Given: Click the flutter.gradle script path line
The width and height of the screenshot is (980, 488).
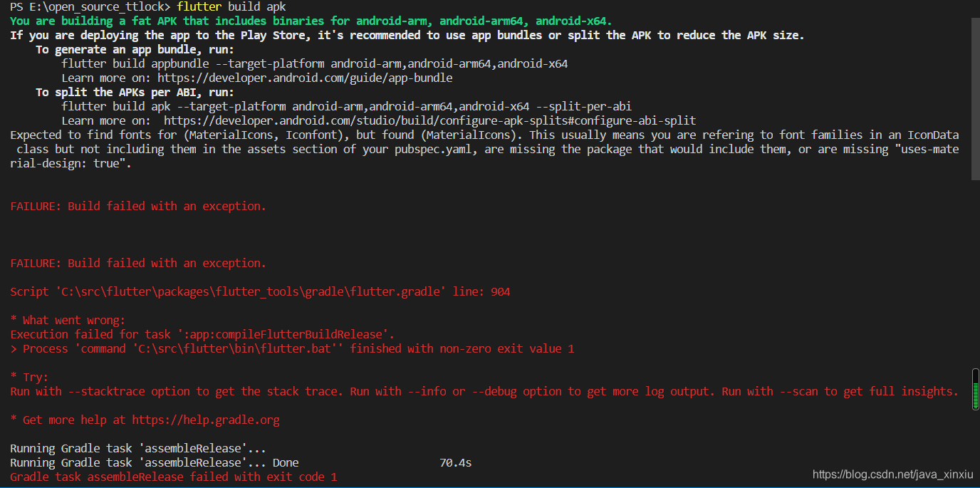Looking at the screenshot, I should [260, 291].
